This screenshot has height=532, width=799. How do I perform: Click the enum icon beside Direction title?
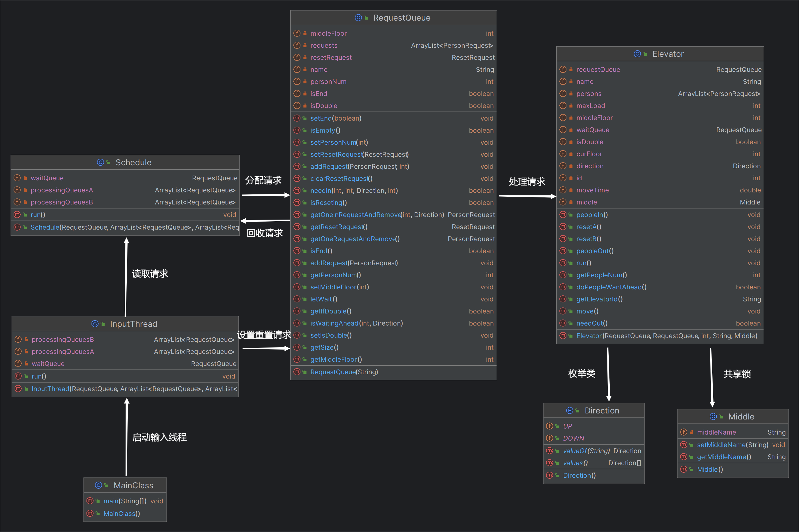click(570, 410)
